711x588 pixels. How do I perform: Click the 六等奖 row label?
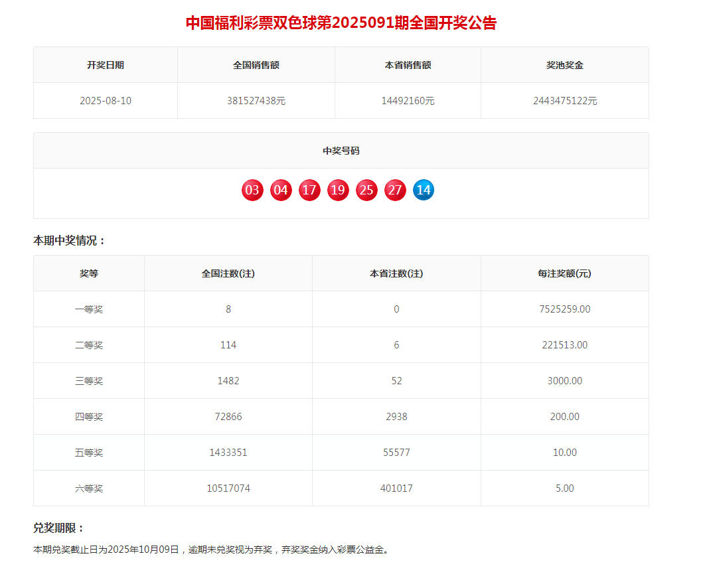point(89,488)
